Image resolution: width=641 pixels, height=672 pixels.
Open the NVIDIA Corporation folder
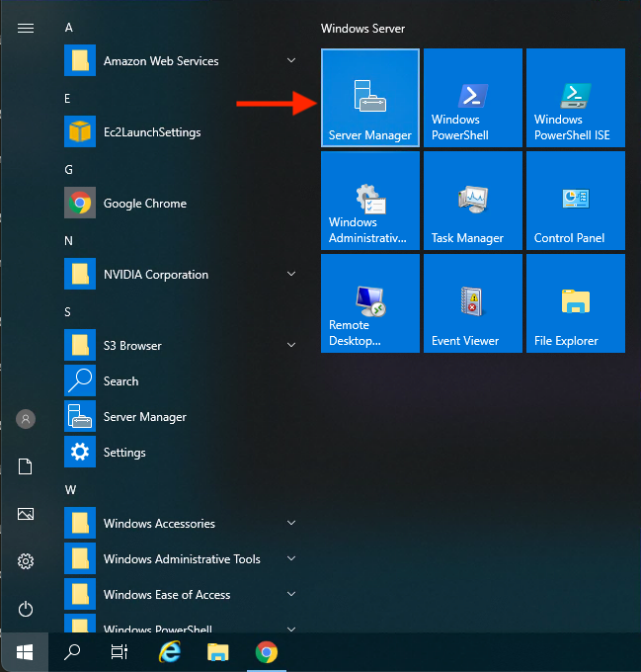(x=180, y=274)
